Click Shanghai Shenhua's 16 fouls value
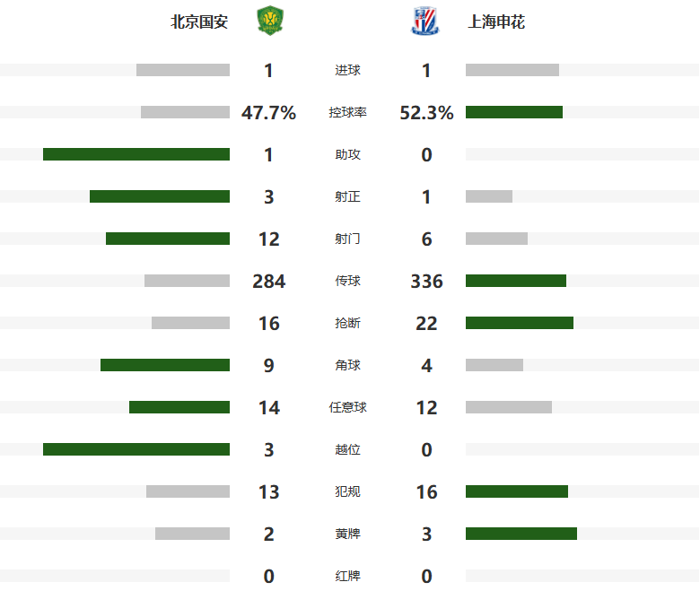700x591 pixels. pyautogui.click(x=426, y=491)
